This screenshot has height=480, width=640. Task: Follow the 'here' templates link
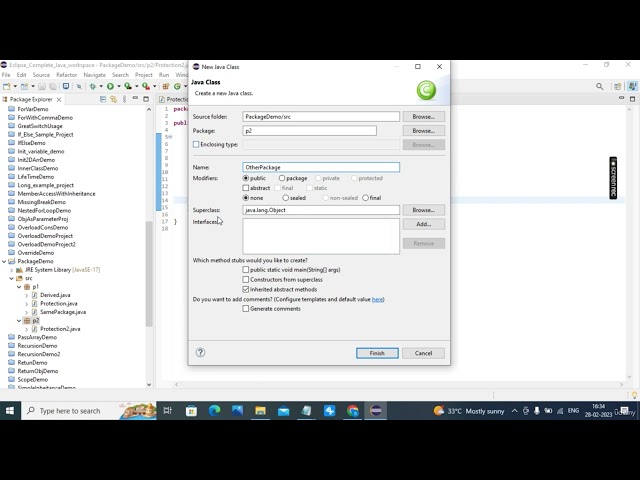tap(377, 299)
